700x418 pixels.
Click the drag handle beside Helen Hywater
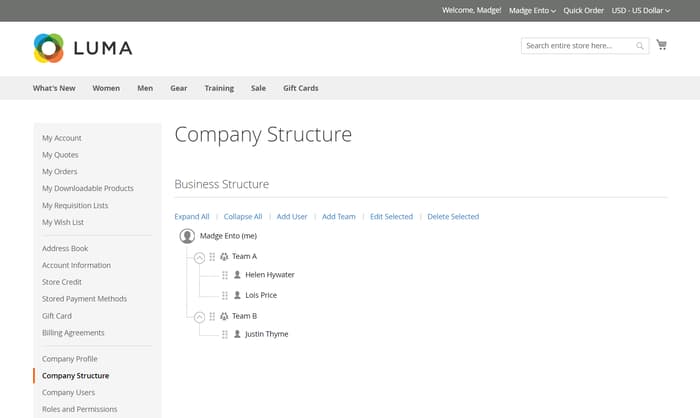[x=225, y=275]
